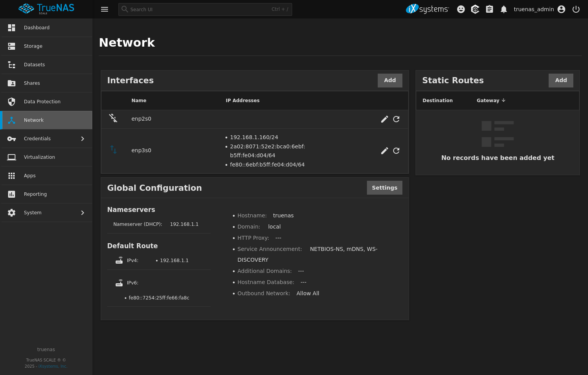The height and width of the screenshot is (375, 588).
Task: Open the Data Protection section
Action: point(42,102)
